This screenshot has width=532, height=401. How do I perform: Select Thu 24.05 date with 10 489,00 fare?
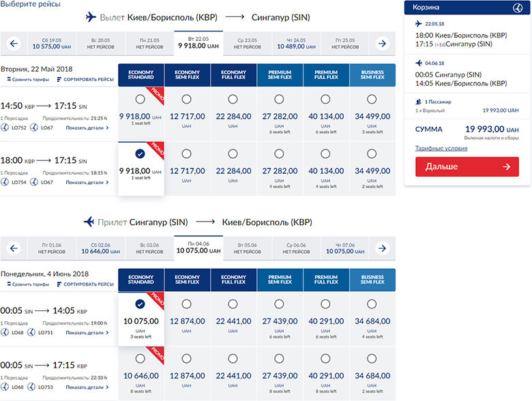[297, 44]
